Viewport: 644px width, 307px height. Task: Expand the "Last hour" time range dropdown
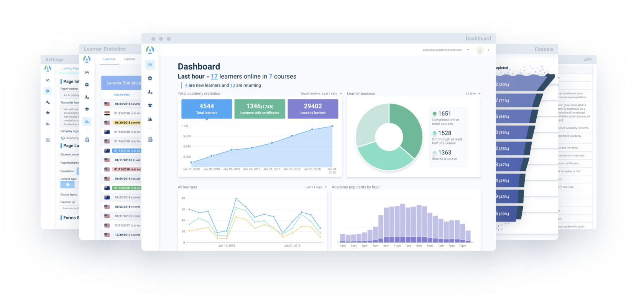coord(208,77)
